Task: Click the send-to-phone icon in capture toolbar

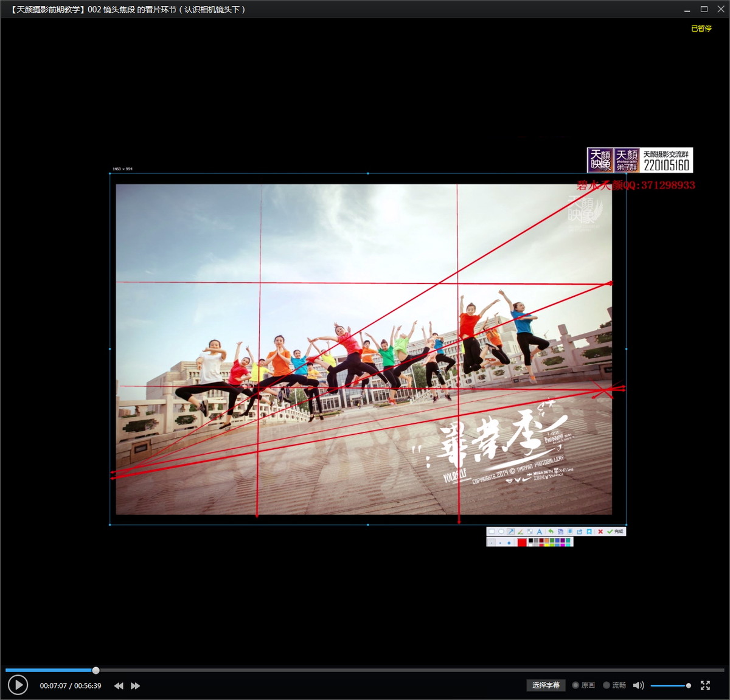Action: point(570,532)
